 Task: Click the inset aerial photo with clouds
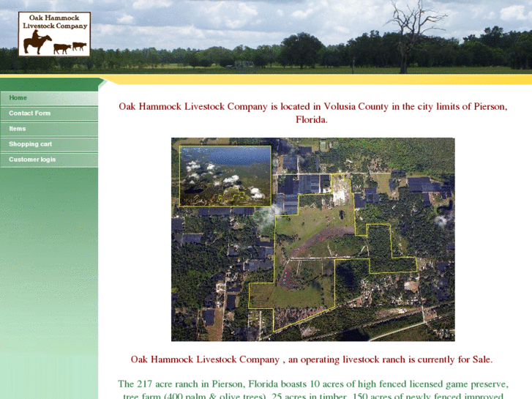(x=225, y=176)
